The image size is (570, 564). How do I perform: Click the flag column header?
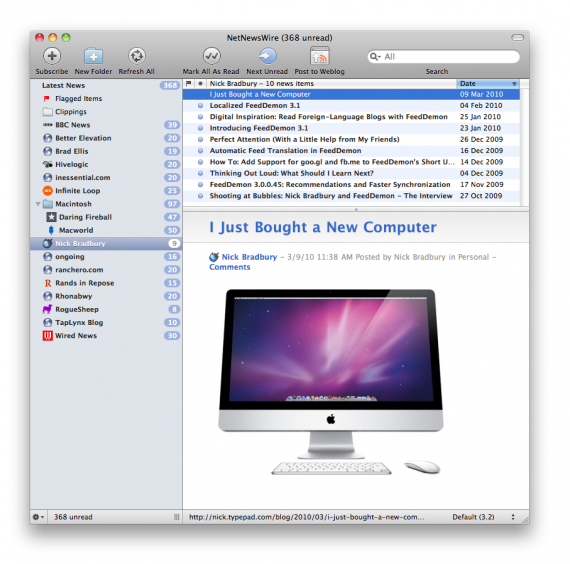click(x=188, y=84)
